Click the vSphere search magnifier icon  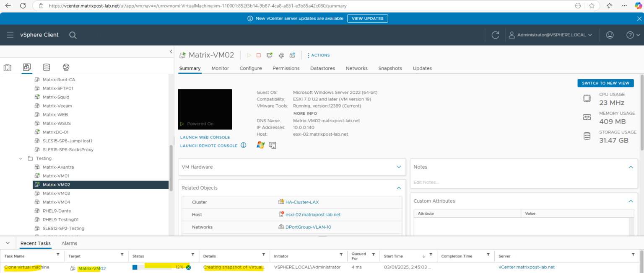tap(73, 35)
